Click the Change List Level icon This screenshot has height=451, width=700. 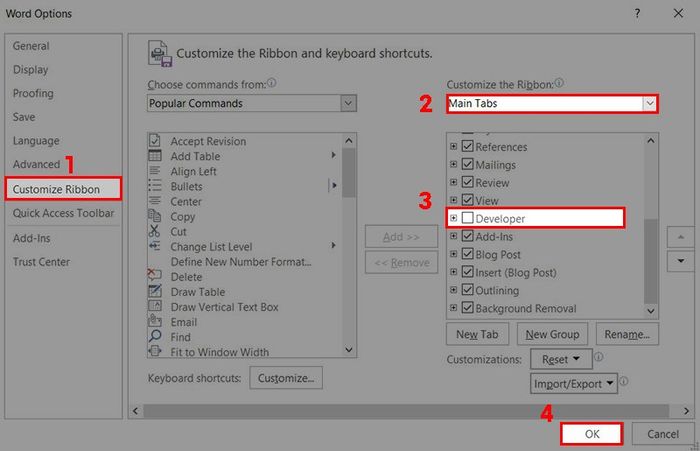click(x=154, y=246)
